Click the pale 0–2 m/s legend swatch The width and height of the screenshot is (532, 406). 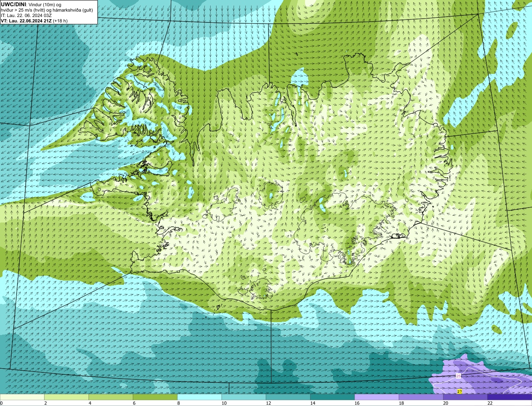[22, 397]
